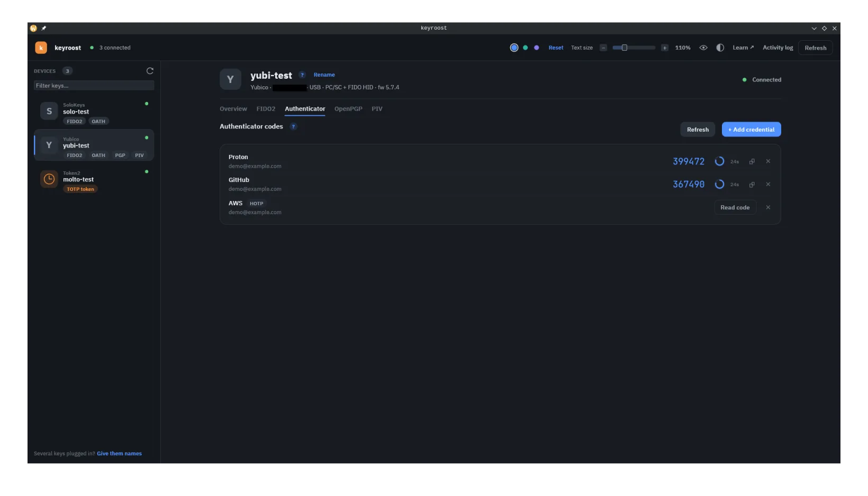Click the Connected status at top right
Image resolution: width=868 pixels, height=496 pixels.
[762, 80]
